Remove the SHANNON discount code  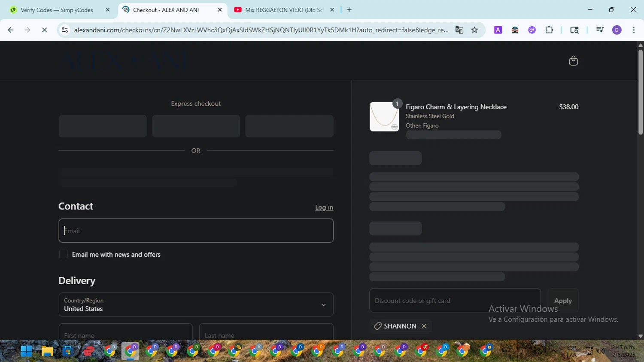pos(424,326)
